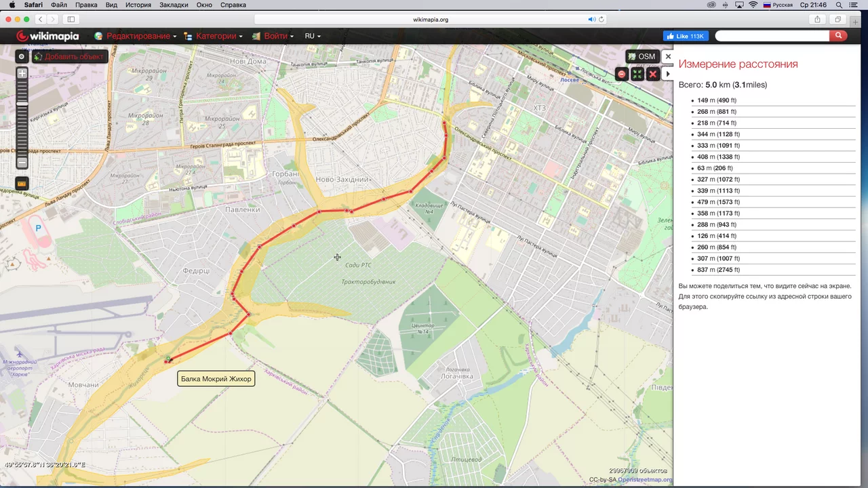Collapse side panel with the arrow tab

pos(668,74)
